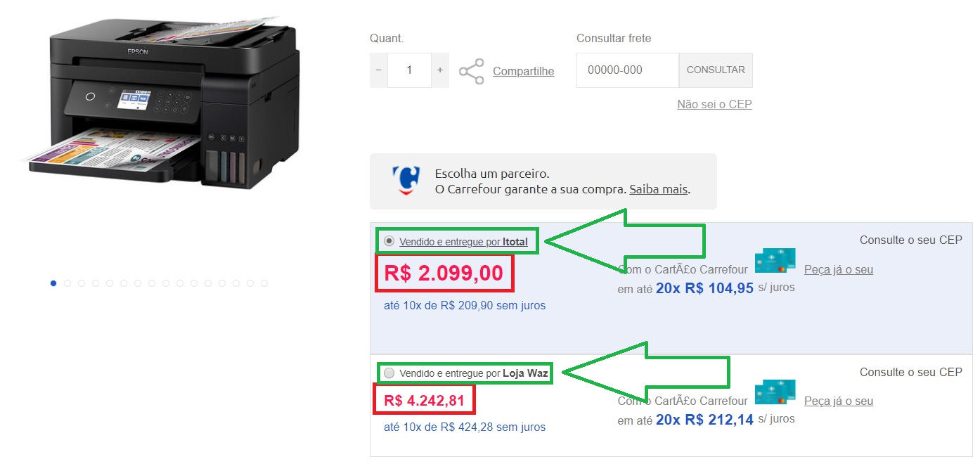Increase quantity with the plus button
The image size is (980, 464).
pyautogui.click(x=440, y=70)
